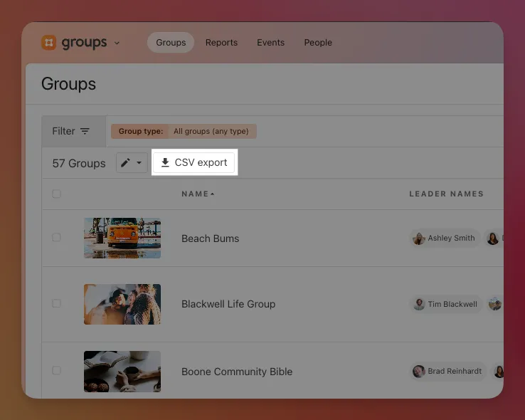This screenshot has height=420, width=525.
Task: Check the Beach Bums row checkbox
Action: [56, 237]
